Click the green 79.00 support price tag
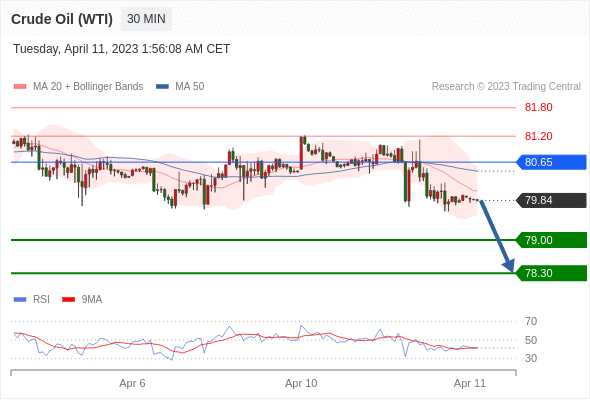The width and height of the screenshot is (590, 400). (551, 240)
